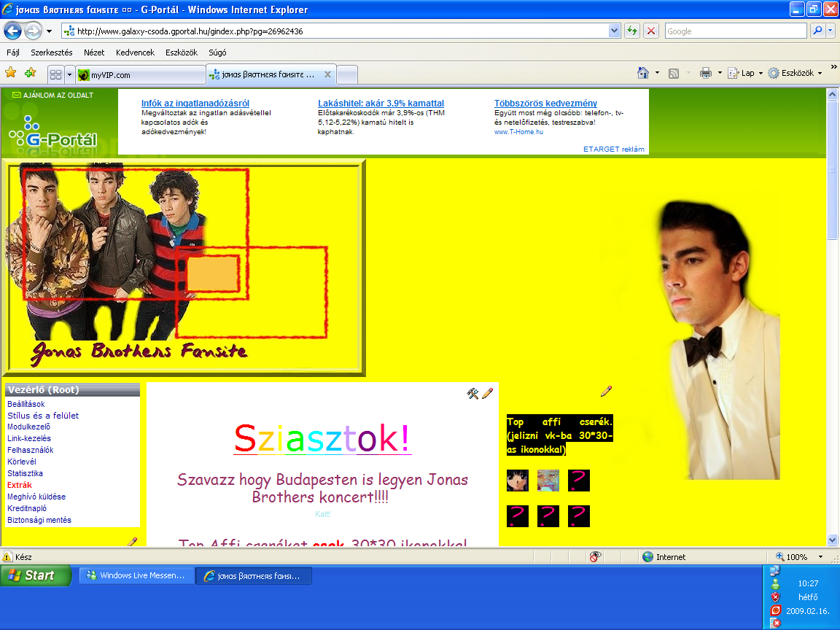Stop loading with the red X button
840x630 pixels.
click(651, 31)
